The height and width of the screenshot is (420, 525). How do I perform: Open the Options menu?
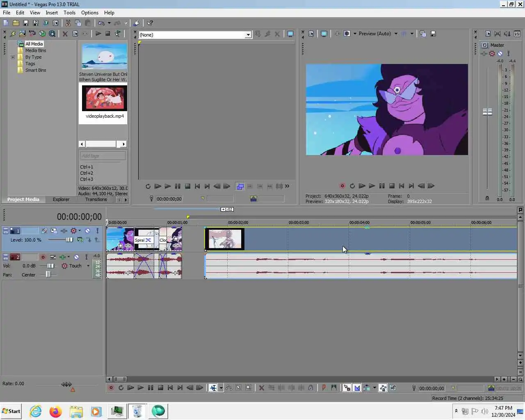coord(90,13)
